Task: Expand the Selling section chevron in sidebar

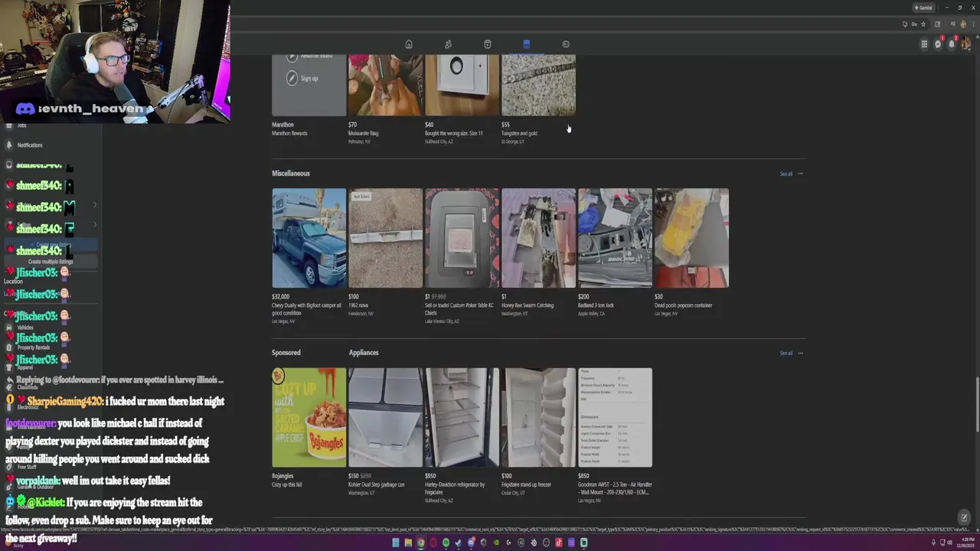Action: 95,225
